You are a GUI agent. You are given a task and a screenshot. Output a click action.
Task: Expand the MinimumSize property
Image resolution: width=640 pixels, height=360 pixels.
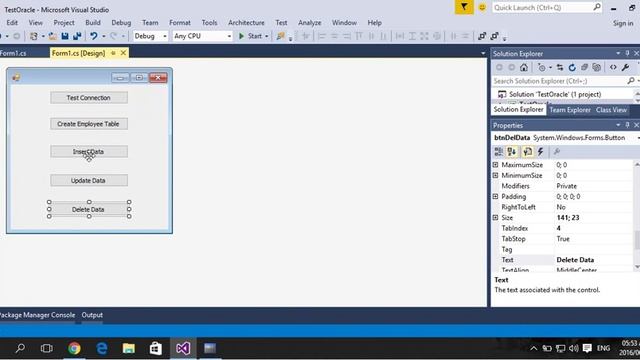click(x=496, y=176)
